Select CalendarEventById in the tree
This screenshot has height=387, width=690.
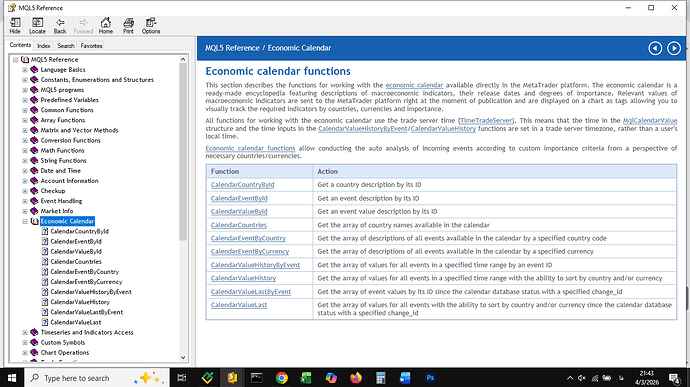(76, 241)
